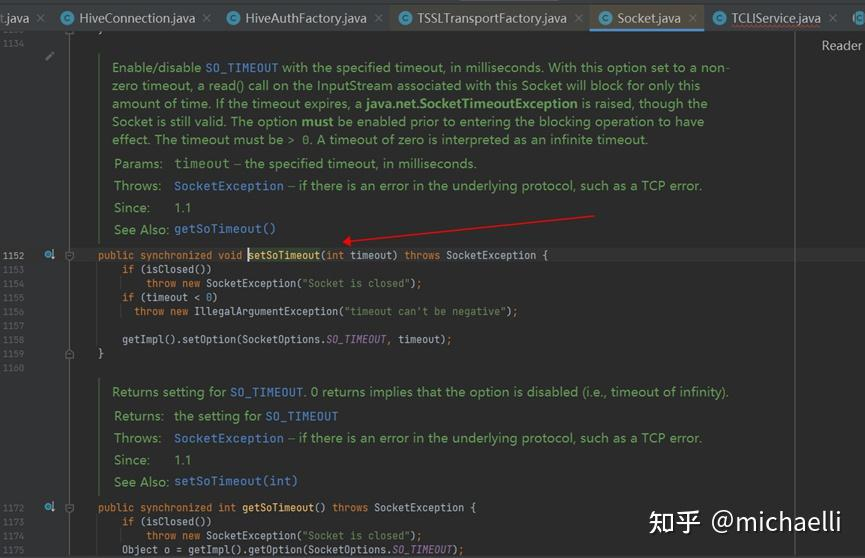The image size is (865, 558).
Task: Click the override gutter icon beside getSoTimeout
Action: coord(49,507)
